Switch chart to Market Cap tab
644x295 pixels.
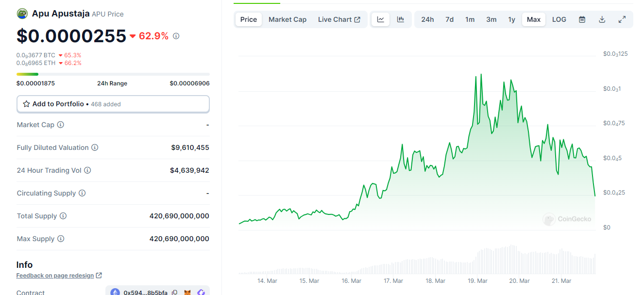[288, 19]
